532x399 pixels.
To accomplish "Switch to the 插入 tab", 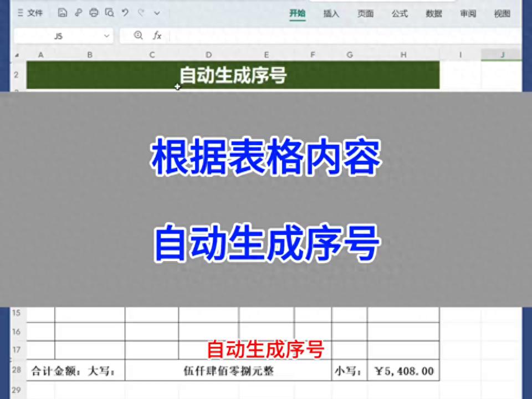I will (331, 14).
